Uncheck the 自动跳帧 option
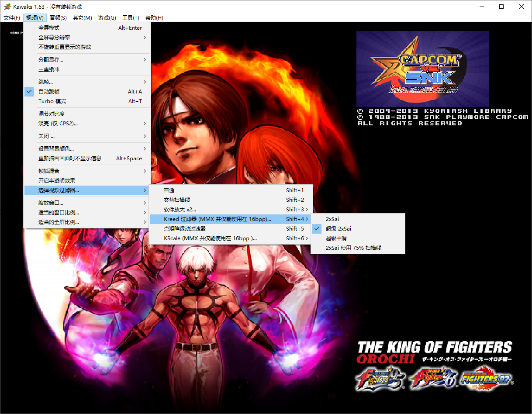Viewport: 532px width, 414px height. pos(87,92)
